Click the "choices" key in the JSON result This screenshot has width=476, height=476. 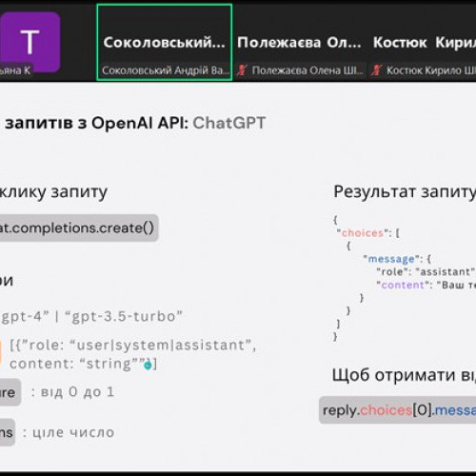363,233
